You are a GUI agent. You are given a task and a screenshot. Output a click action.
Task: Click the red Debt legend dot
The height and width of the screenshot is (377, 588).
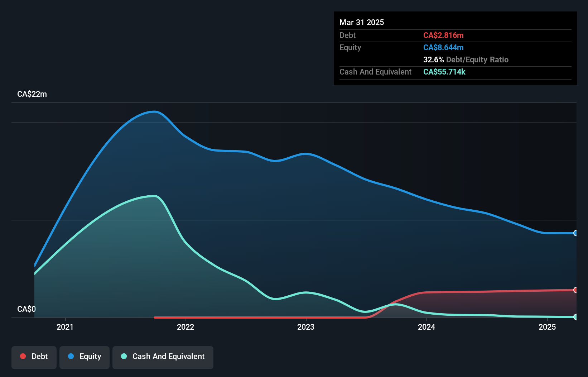point(23,356)
